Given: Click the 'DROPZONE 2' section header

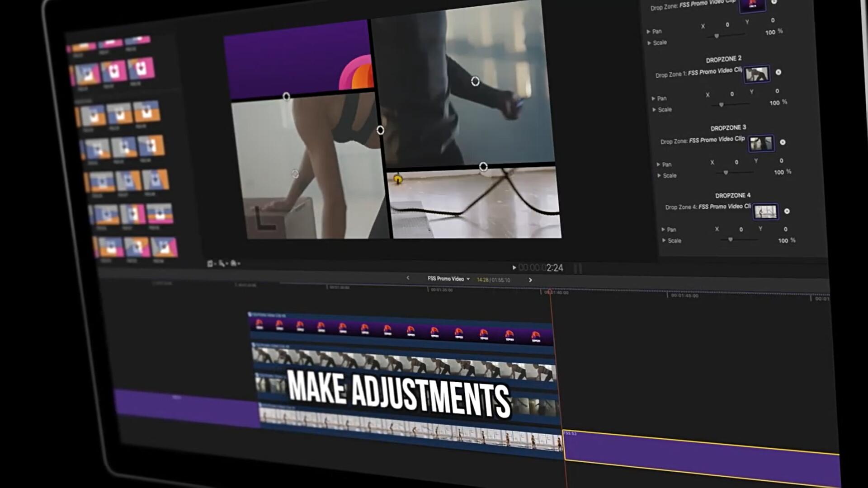Looking at the screenshot, I should pyautogui.click(x=723, y=59).
